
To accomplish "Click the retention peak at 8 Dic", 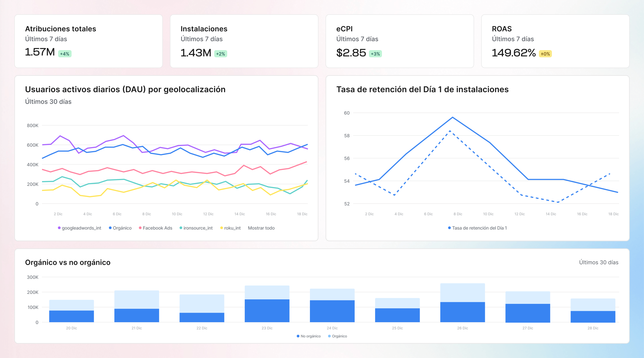I will (452, 117).
